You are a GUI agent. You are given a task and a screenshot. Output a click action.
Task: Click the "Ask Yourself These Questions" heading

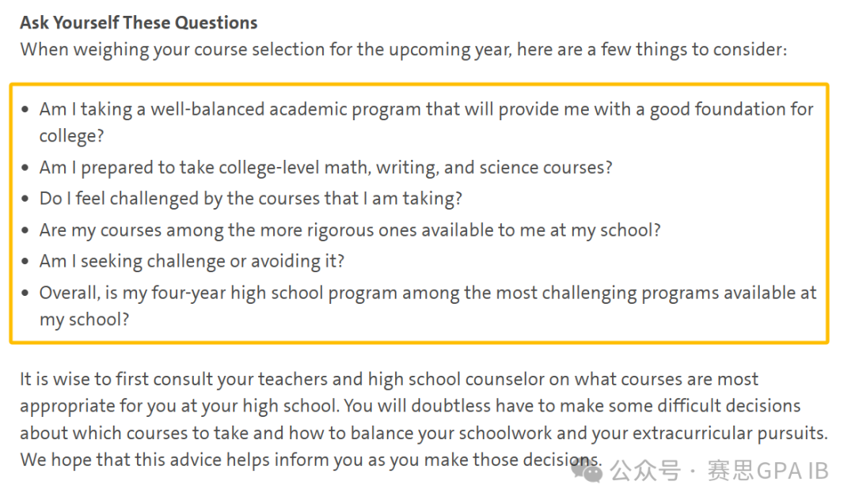(x=139, y=22)
